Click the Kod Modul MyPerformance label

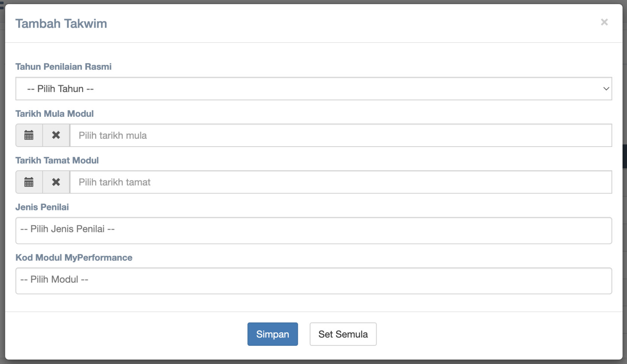(74, 258)
